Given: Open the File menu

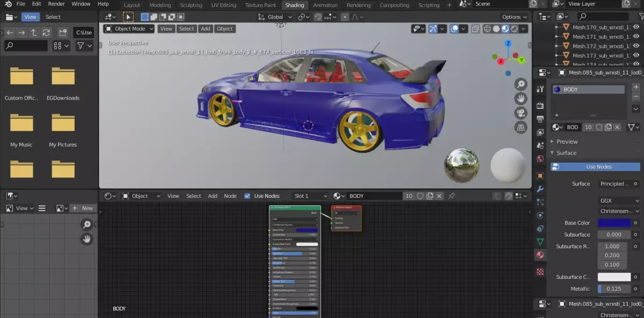Looking at the screenshot, I should click(21, 4).
